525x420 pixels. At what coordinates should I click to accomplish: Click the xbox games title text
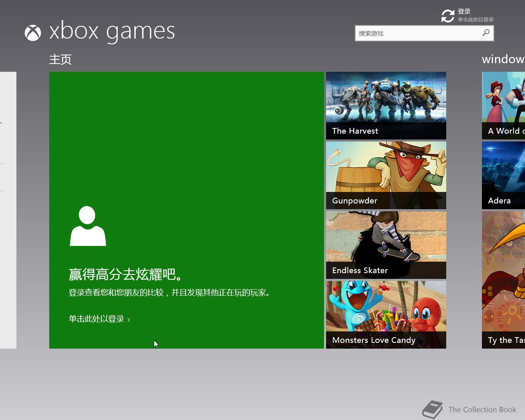pyautogui.click(x=112, y=32)
